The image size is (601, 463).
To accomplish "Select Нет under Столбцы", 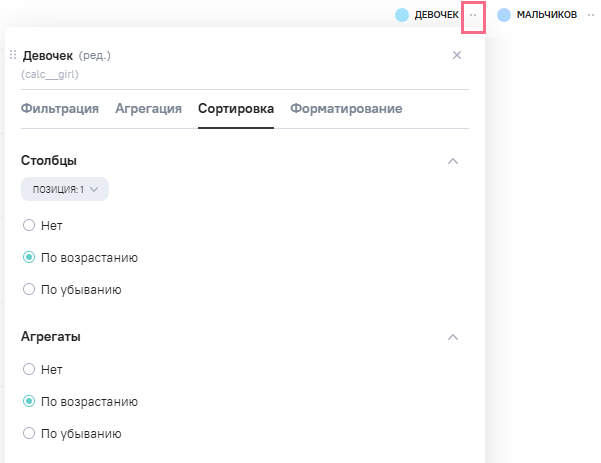I will coord(29,225).
